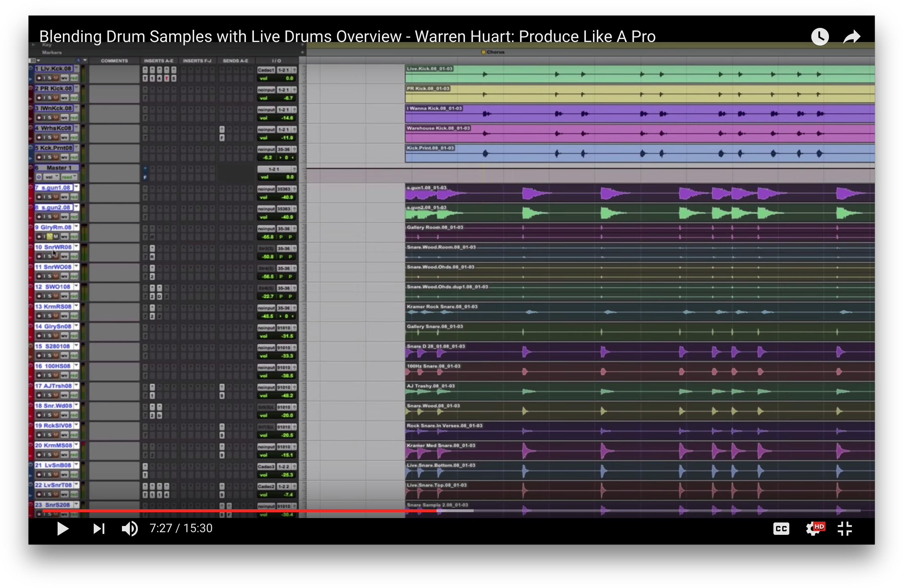
Task: Toggle the solo on GlryRm.08 track
Action: coord(50,236)
